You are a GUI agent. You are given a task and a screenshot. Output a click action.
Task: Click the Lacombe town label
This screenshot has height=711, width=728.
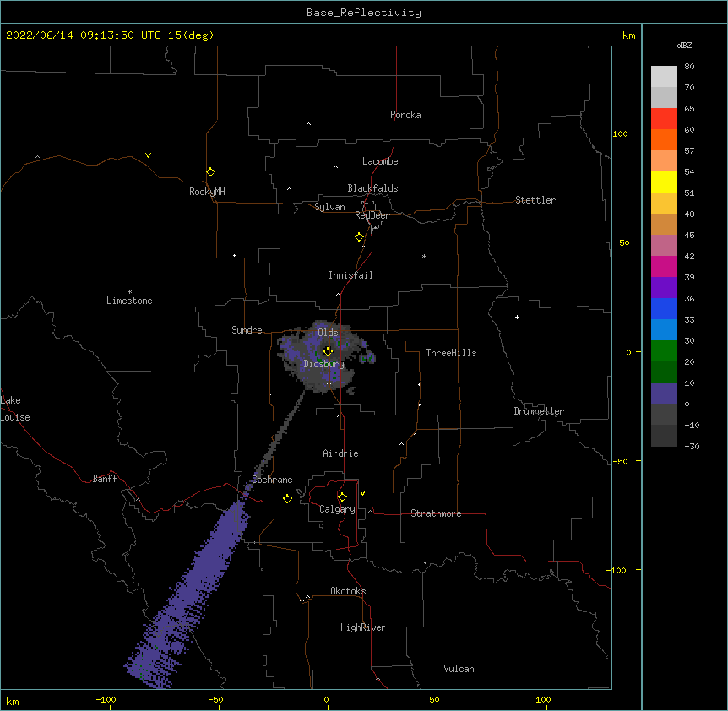point(380,161)
